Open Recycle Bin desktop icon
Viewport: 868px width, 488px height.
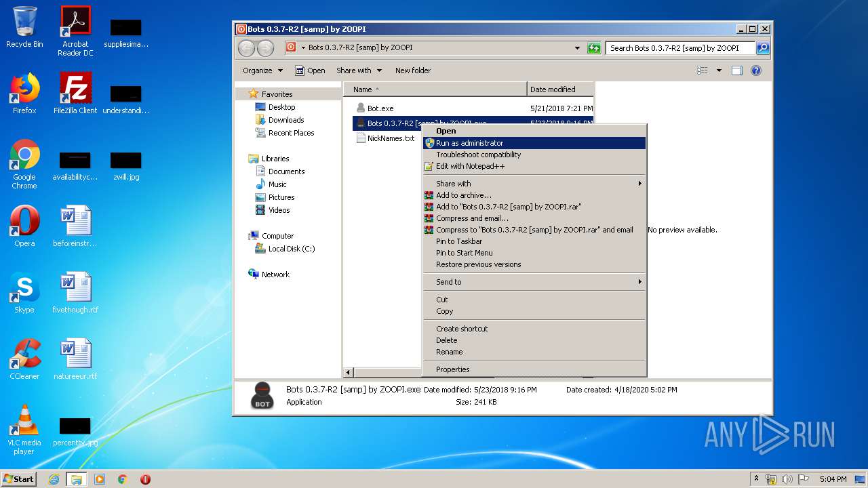coord(24,27)
